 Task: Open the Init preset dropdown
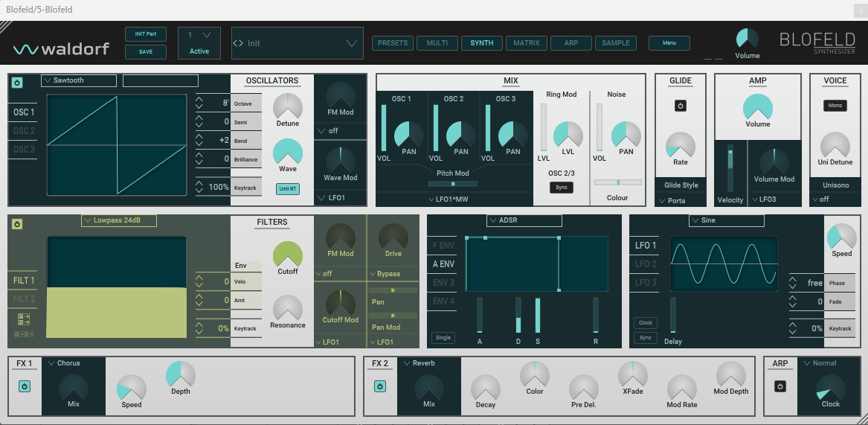pyautogui.click(x=298, y=43)
